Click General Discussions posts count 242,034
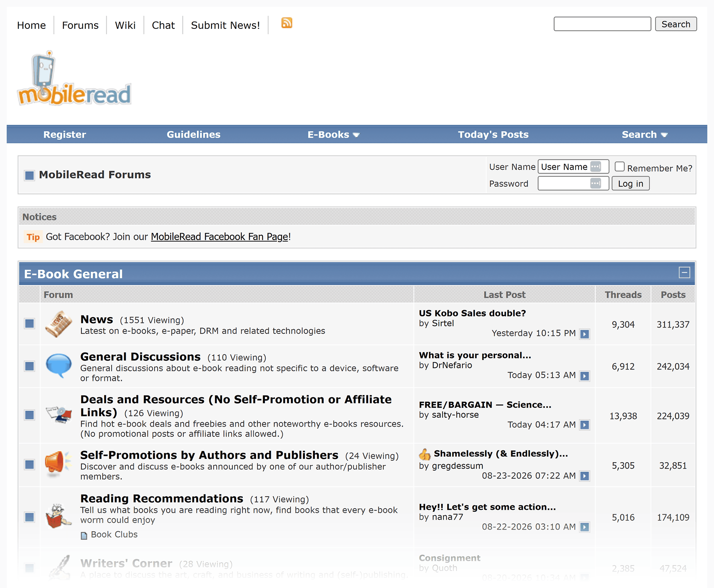This screenshot has height=588, width=714. click(x=673, y=366)
